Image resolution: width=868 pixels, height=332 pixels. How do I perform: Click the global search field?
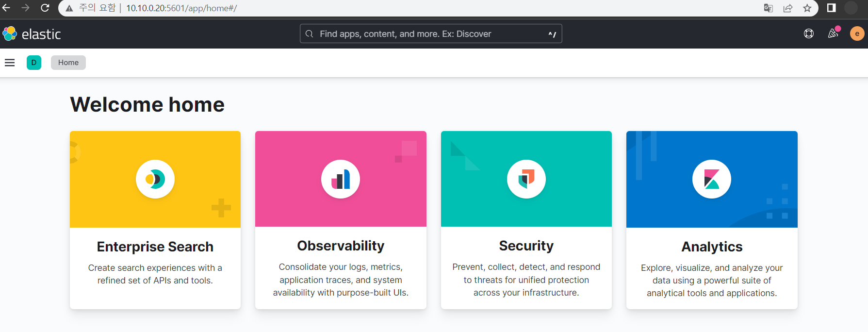[x=431, y=34]
